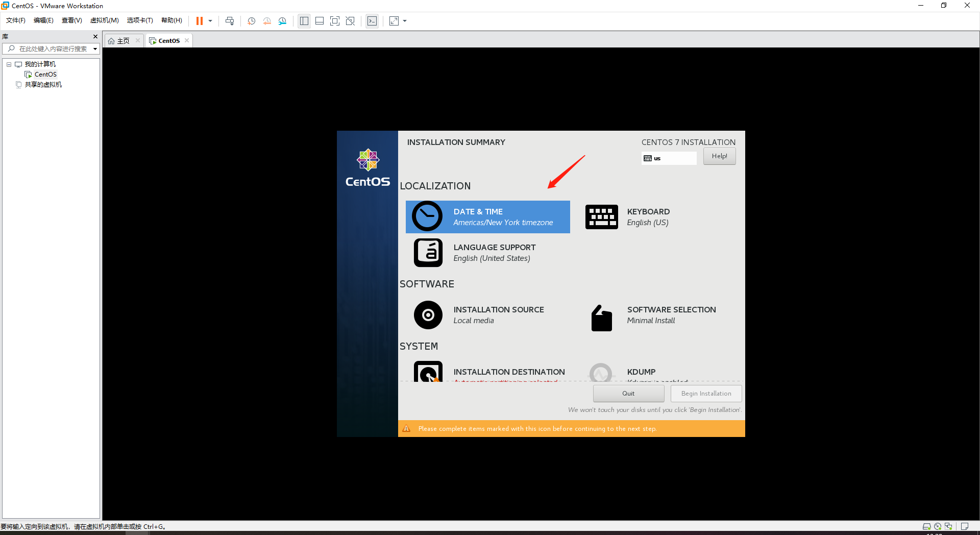This screenshot has height=535, width=980.
Task: Click the Quit button
Action: 628,394
